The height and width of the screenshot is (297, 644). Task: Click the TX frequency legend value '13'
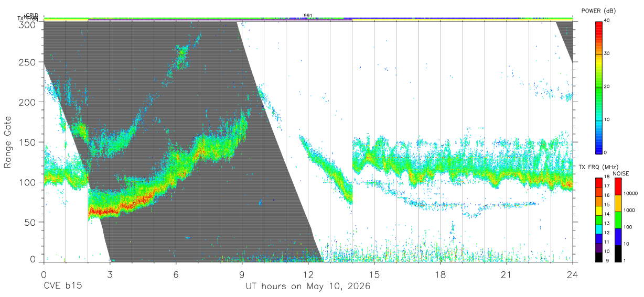click(608, 224)
